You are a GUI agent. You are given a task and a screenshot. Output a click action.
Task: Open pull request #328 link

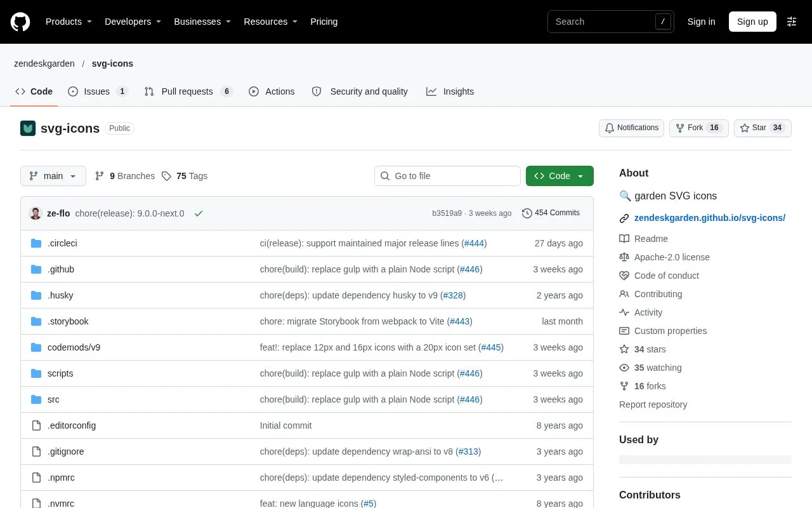[453, 295]
